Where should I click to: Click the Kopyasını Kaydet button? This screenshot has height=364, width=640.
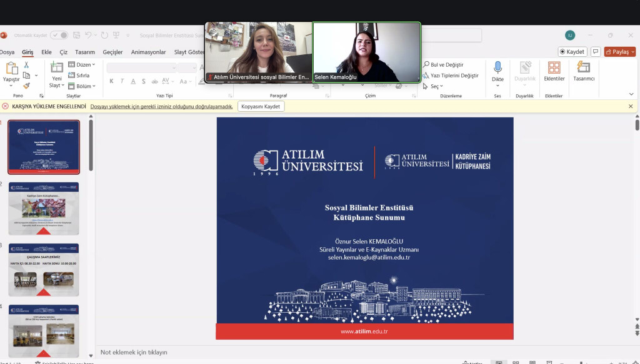pos(261,106)
